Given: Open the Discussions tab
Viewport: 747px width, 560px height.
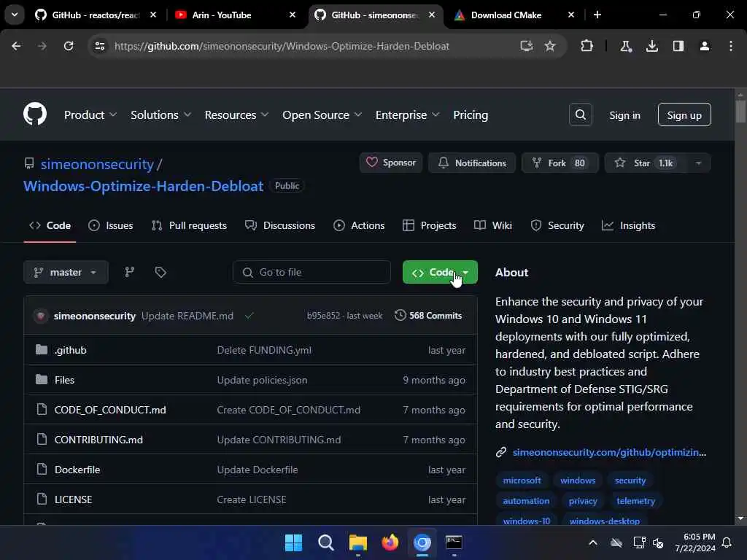Looking at the screenshot, I should pos(280,225).
